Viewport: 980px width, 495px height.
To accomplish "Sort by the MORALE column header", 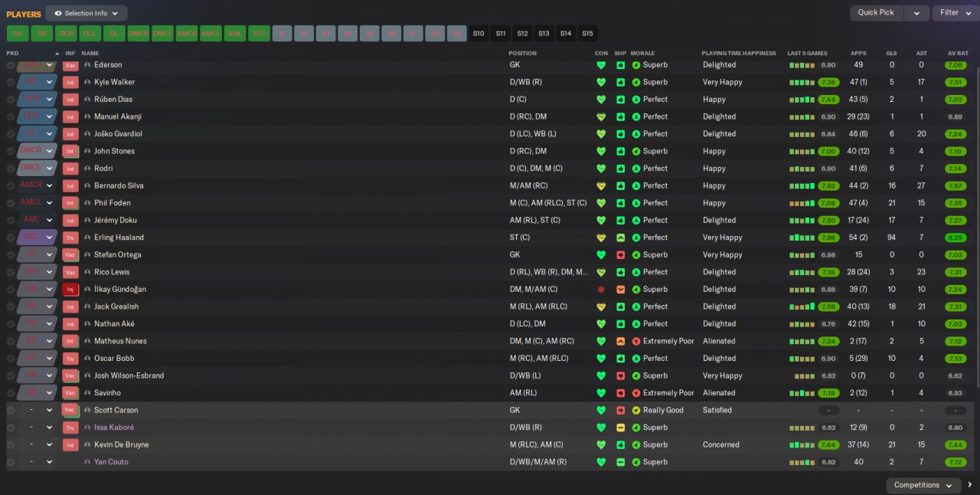I will 642,54.
